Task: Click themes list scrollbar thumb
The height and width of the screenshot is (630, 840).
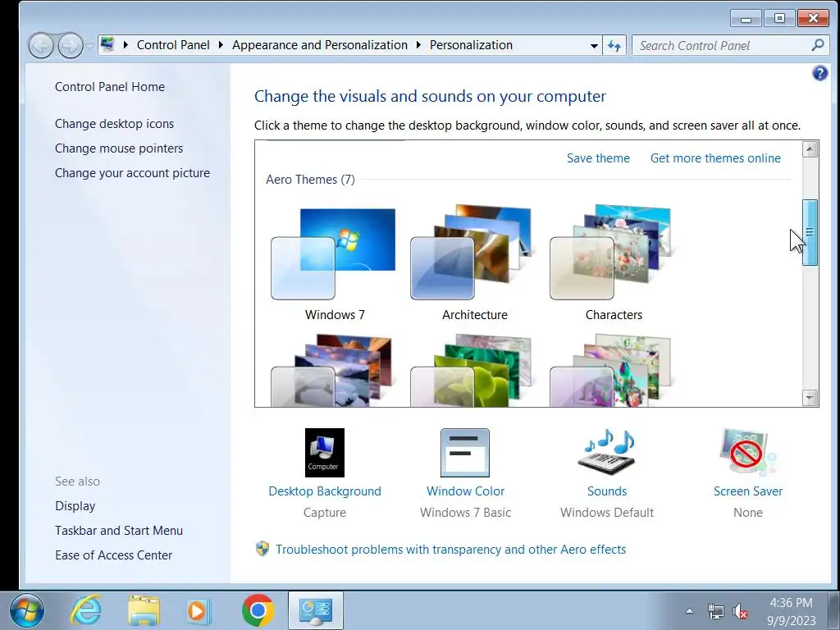Action: (x=810, y=232)
